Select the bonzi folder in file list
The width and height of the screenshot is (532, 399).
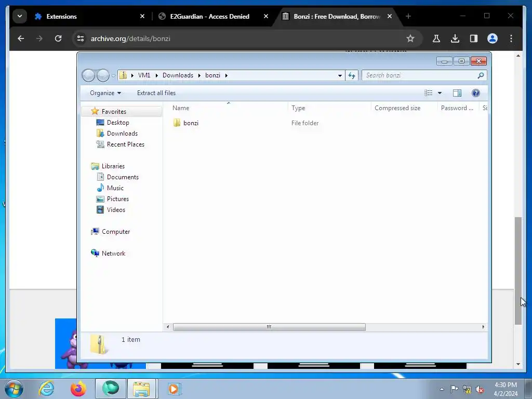click(x=185, y=123)
